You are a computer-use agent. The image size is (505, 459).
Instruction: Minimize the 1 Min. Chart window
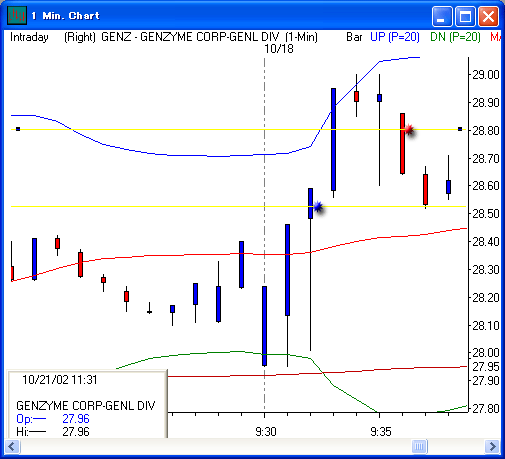click(441, 16)
